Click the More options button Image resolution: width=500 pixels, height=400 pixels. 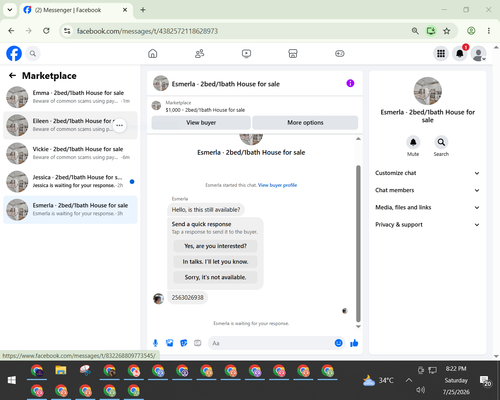click(x=305, y=123)
